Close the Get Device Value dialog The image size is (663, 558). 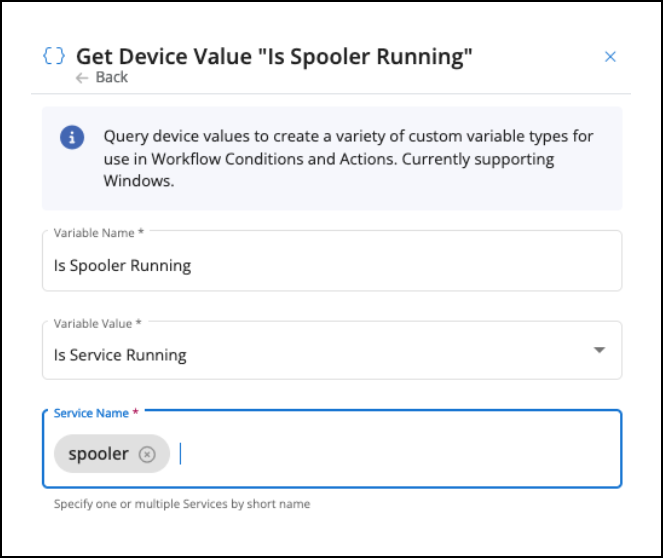610,56
